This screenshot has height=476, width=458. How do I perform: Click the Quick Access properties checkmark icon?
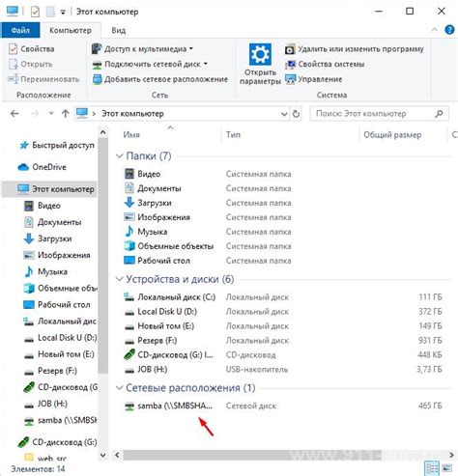[35, 12]
